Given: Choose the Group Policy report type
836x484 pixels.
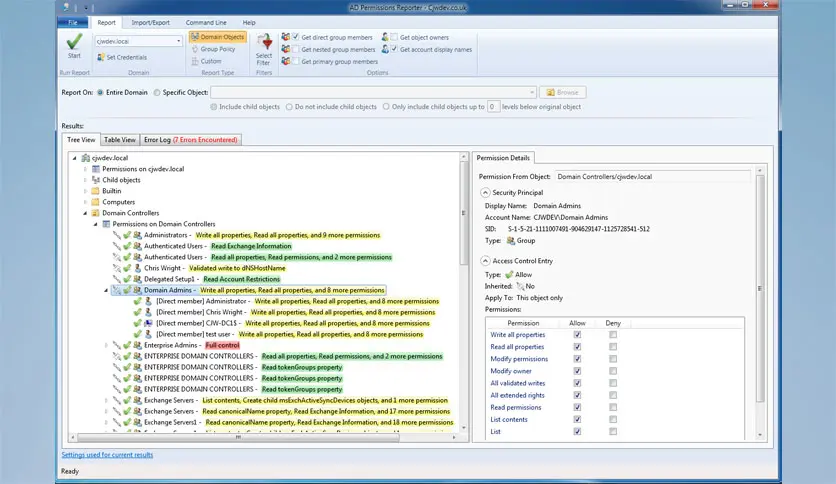Looking at the screenshot, I should [214, 49].
